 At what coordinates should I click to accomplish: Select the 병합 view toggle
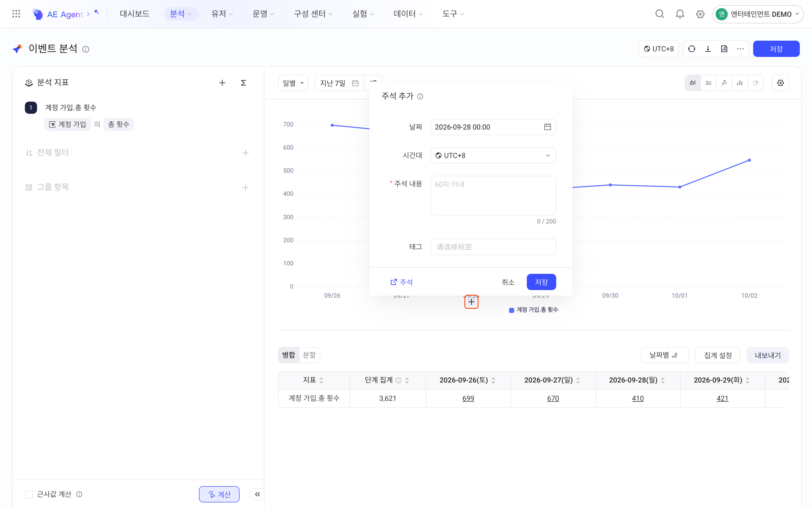(x=289, y=355)
